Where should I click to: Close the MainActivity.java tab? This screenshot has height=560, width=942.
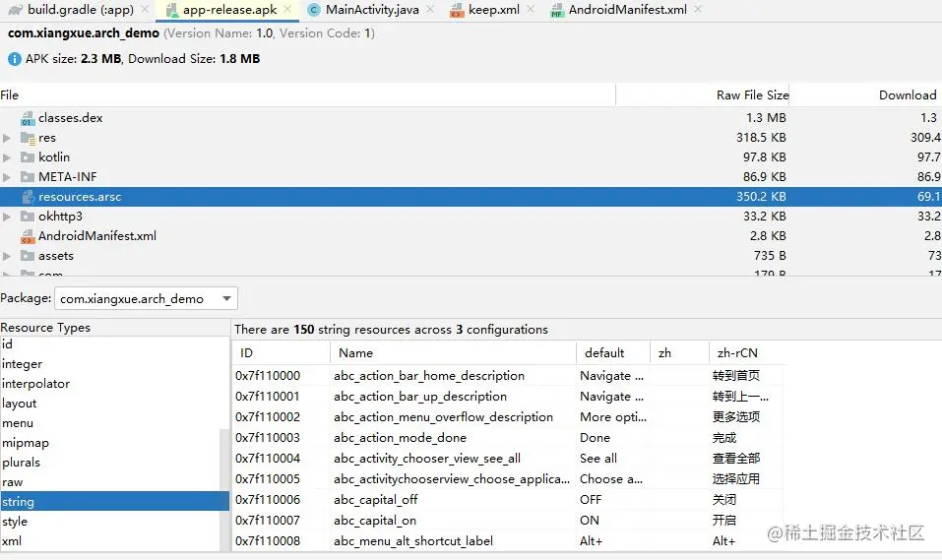[x=430, y=10]
